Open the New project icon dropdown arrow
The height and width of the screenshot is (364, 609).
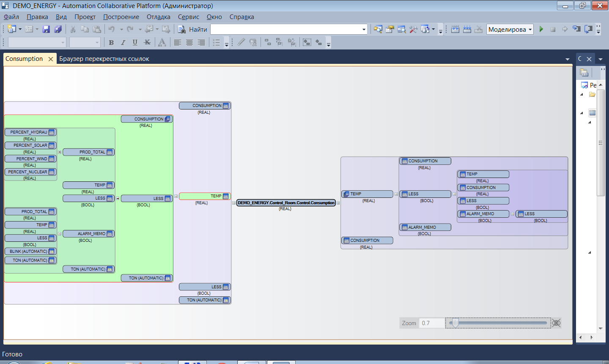20,29
